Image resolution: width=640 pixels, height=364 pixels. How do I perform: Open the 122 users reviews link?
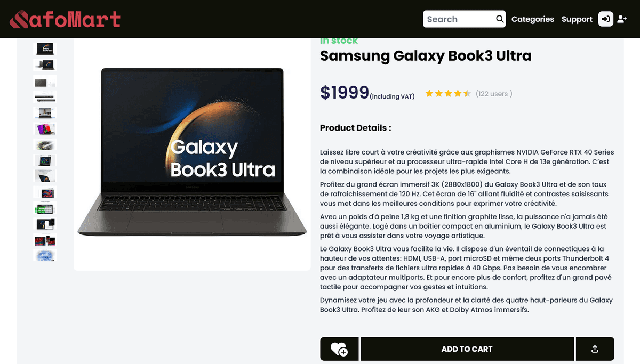[x=494, y=94]
